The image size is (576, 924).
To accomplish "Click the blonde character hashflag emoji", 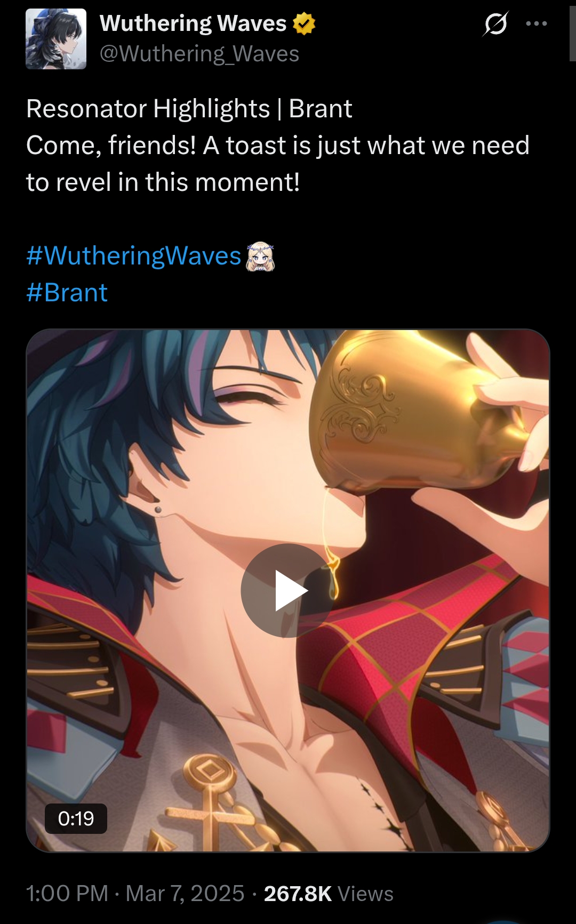I will (x=260, y=256).
